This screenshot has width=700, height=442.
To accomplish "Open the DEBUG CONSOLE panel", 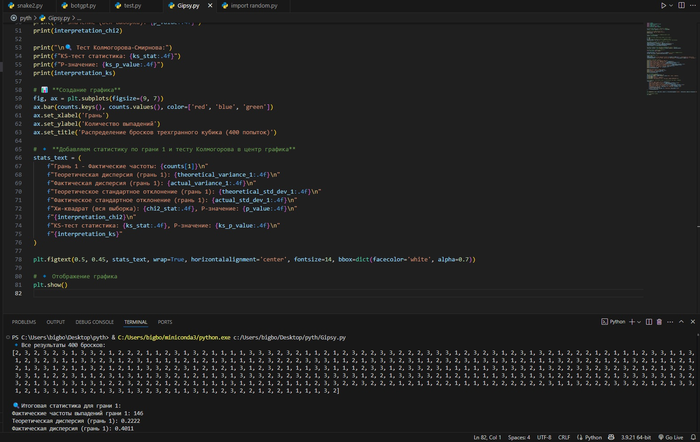I will tap(94, 322).
